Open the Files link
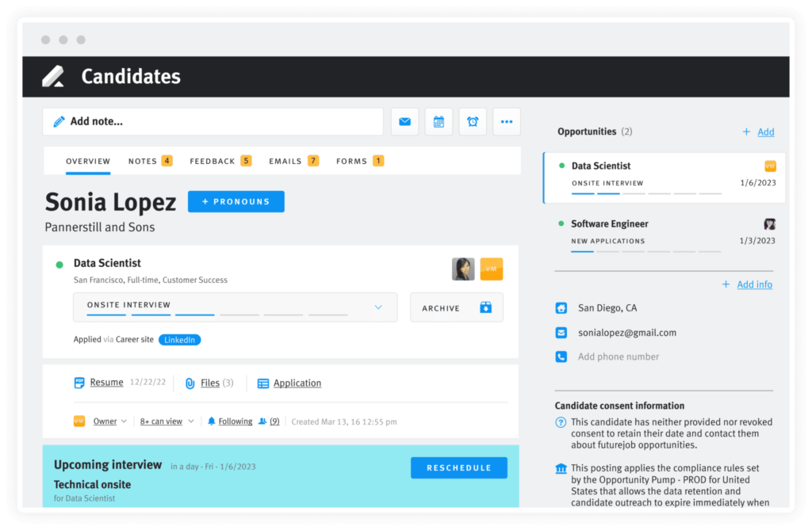 coord(209,383)
